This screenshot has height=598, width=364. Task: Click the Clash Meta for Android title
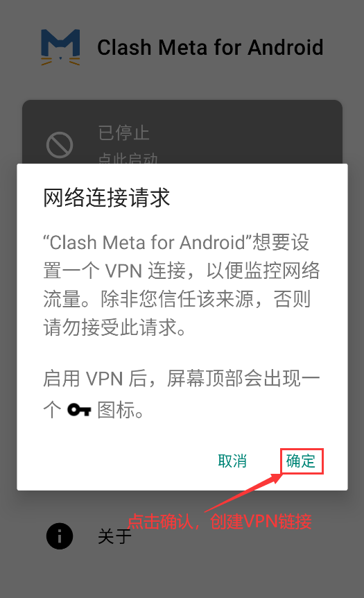pos(210,48)
